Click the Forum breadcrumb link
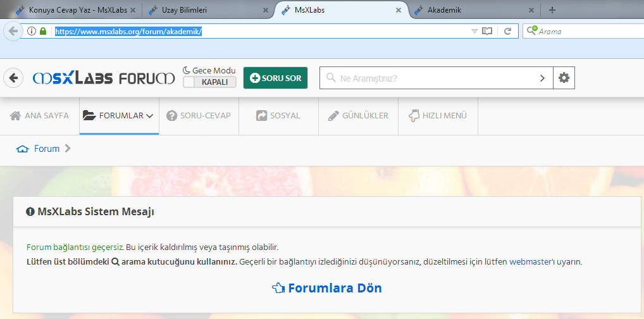Screen dimensions: 644x319 (47, 149)
